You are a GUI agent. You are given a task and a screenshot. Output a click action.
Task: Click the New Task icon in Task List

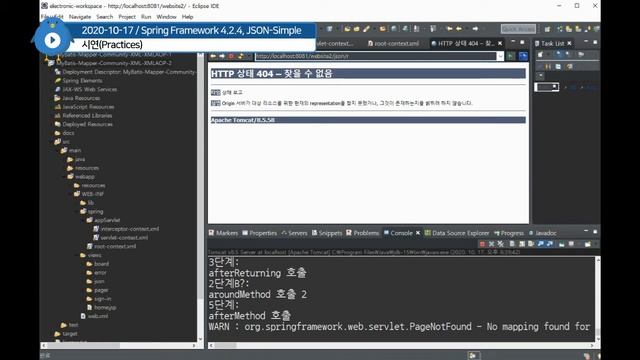point(540,54)
